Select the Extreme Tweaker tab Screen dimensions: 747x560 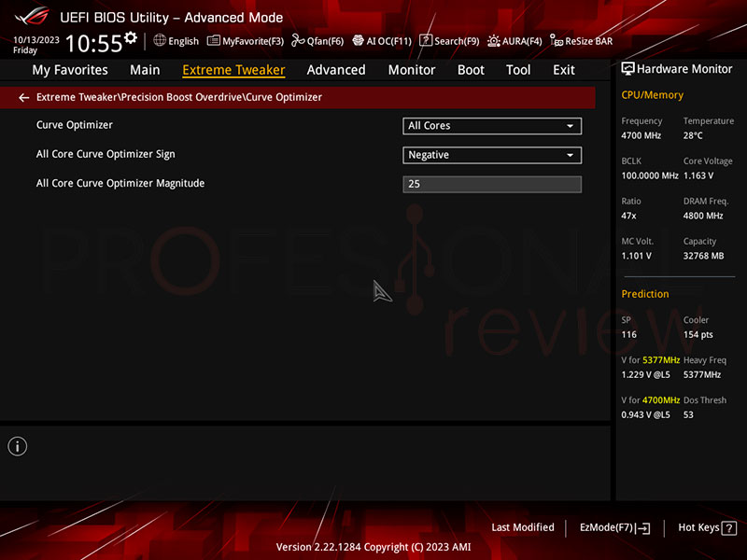coord(234,70)
